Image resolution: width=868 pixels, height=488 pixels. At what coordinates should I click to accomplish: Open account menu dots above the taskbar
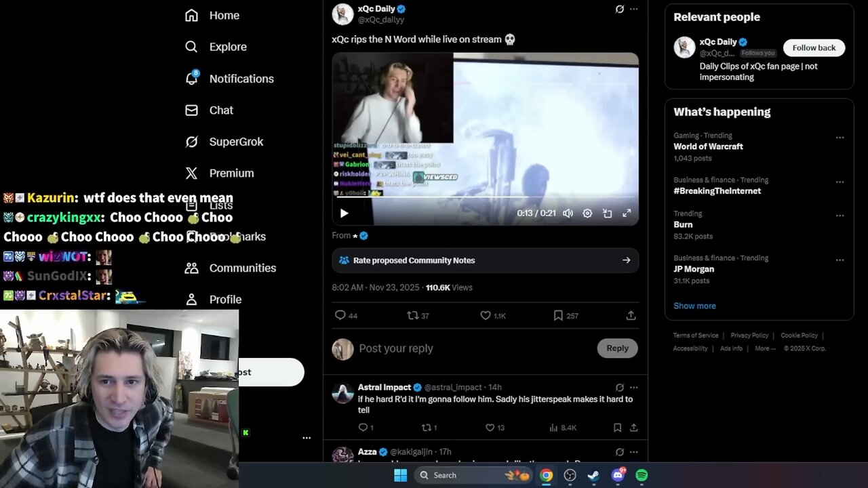(x=307, y=438)
